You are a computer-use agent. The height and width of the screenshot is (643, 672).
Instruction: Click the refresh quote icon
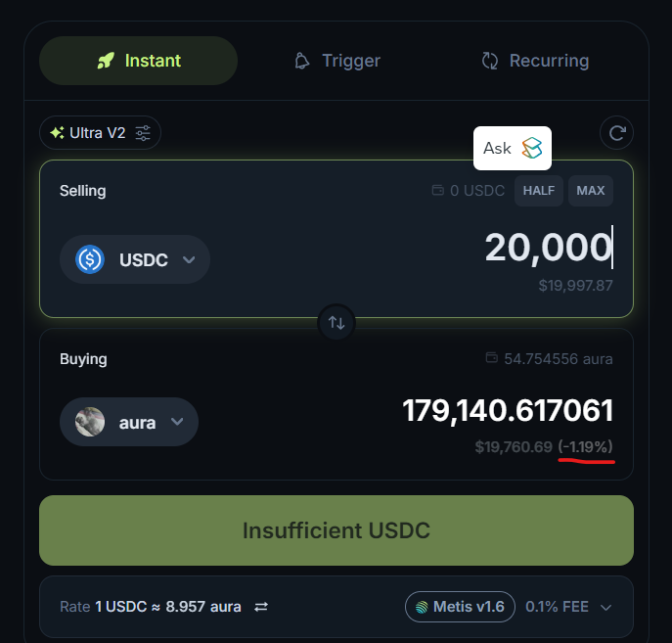pyautogui.click(x=616, y=133)
